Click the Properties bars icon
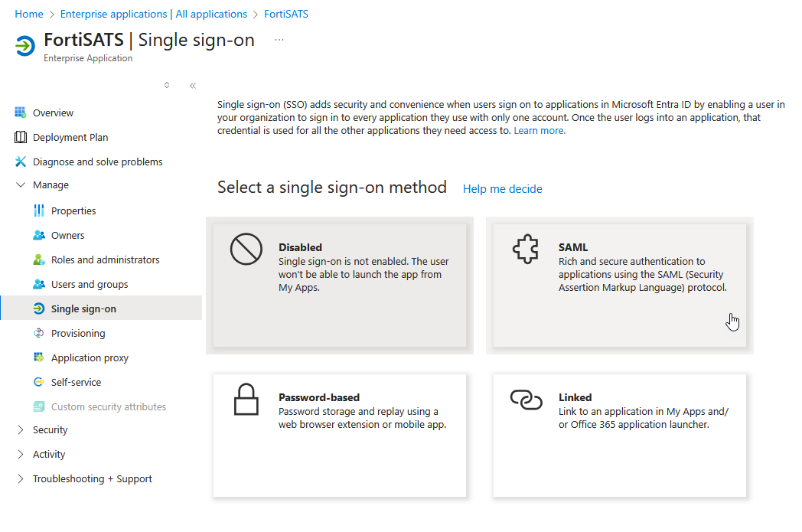Screen dimensions: 802x532 (x=39, y=211)
